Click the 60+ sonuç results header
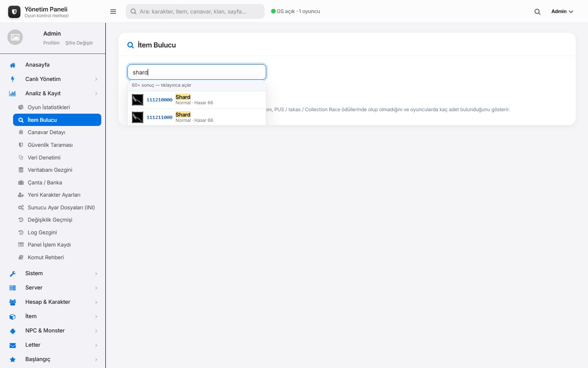 [x=197, y=85]
